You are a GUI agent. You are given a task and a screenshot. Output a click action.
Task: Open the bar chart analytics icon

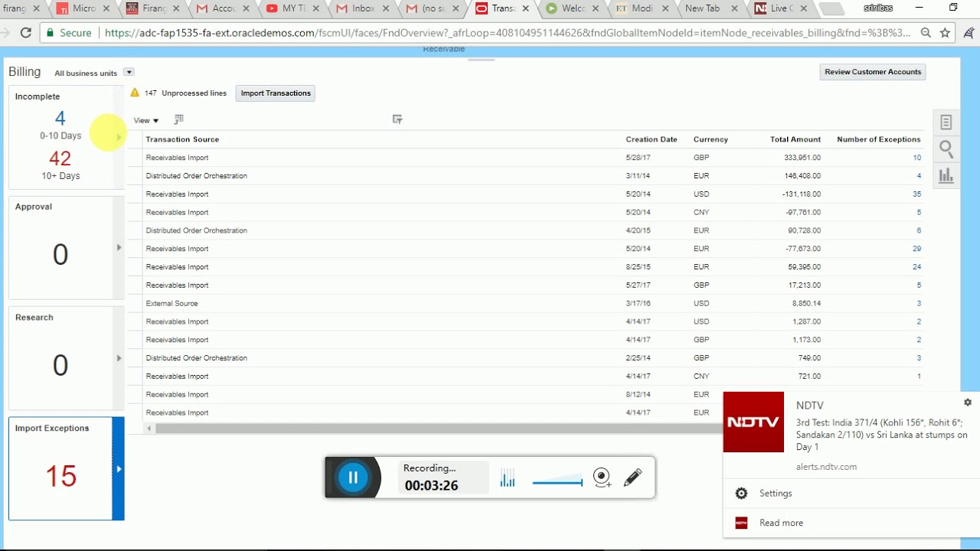click(x=946, y=175)
